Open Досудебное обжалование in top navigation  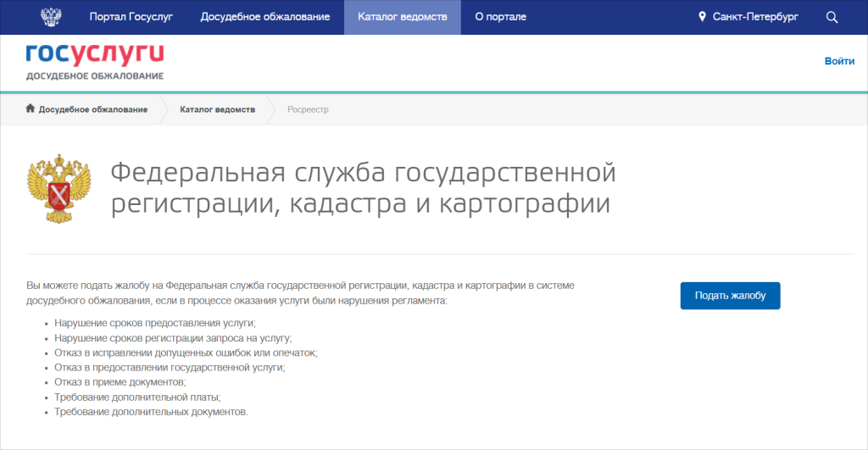point(265,17)
